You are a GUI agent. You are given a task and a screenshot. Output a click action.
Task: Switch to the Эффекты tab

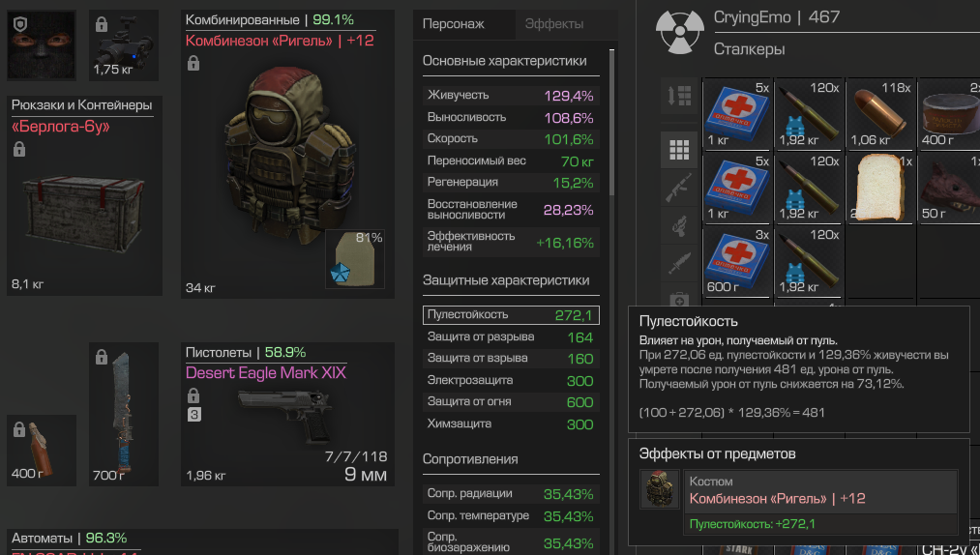click(x=553, y=24)
